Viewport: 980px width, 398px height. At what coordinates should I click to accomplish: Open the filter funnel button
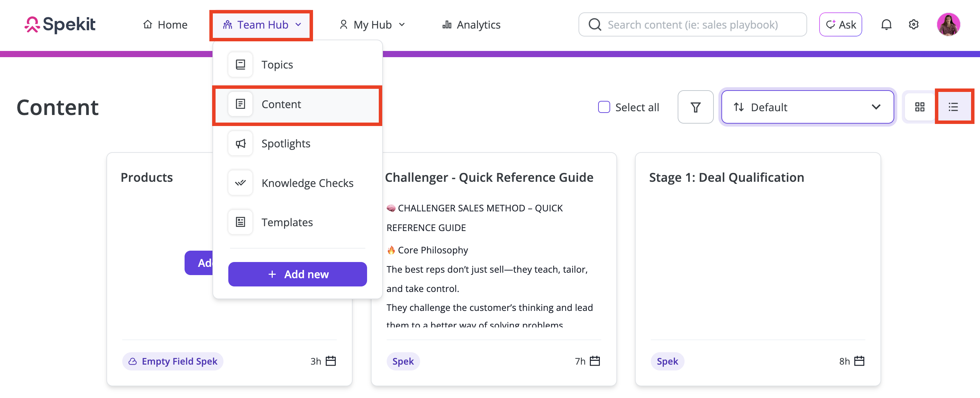696,107
